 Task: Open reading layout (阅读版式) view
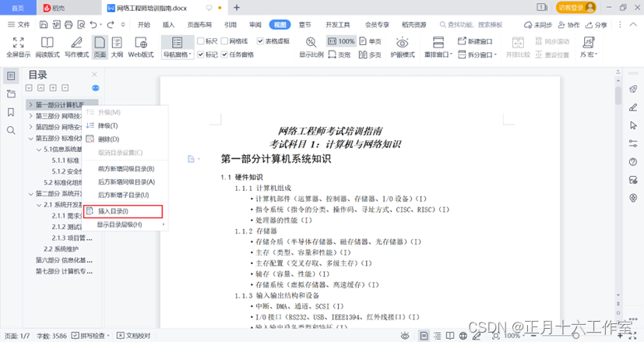[48, 46]
